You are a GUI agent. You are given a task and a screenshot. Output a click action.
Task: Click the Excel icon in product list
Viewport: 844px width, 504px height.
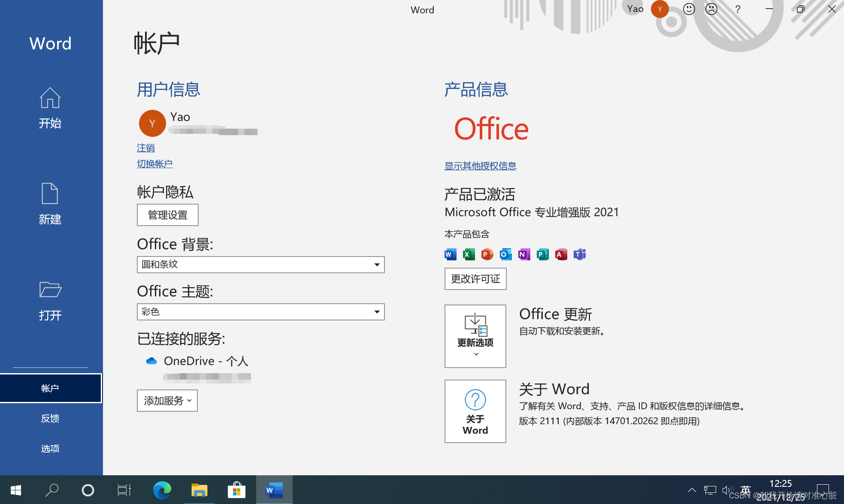(x=469, y=254)
